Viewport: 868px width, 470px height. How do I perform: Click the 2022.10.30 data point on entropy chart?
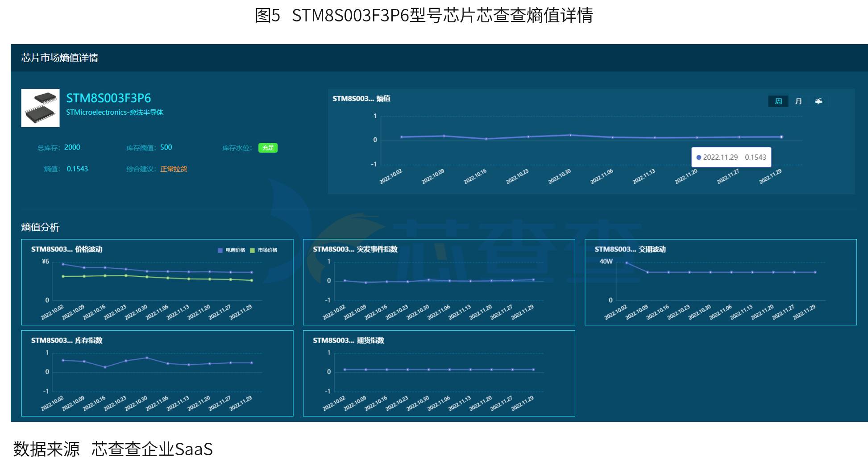pos(570,135)
